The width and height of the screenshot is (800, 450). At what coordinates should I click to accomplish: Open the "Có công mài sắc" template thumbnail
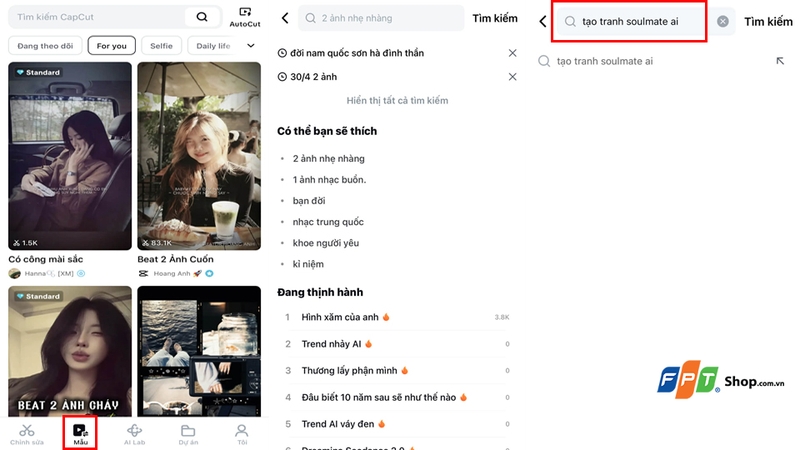click(x=70, y=156)
